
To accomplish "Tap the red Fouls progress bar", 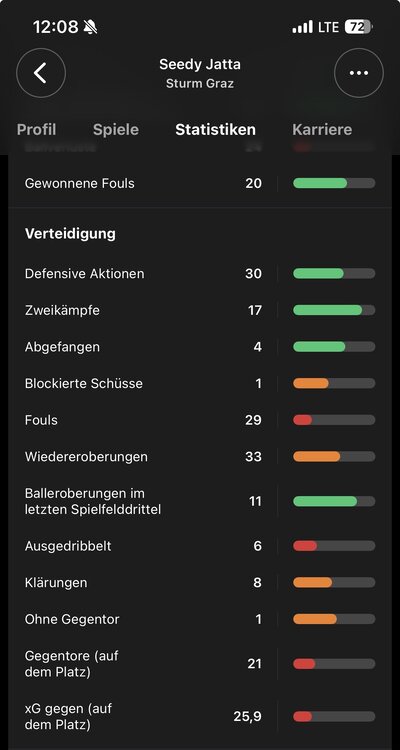I will click(334, 420).
